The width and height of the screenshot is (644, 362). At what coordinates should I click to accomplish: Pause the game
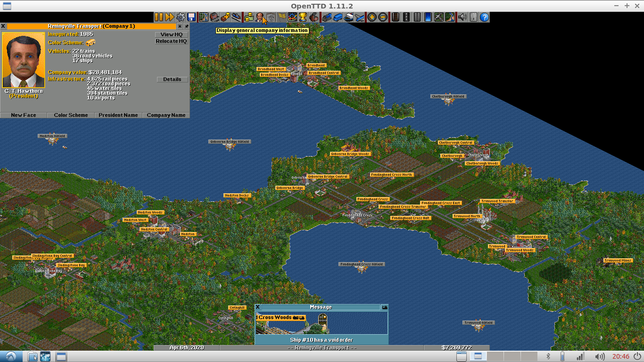(x=159, y=17)
